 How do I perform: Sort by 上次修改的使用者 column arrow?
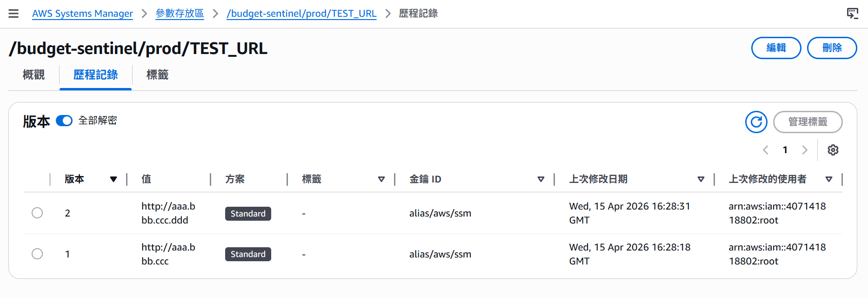pos(829,179)
